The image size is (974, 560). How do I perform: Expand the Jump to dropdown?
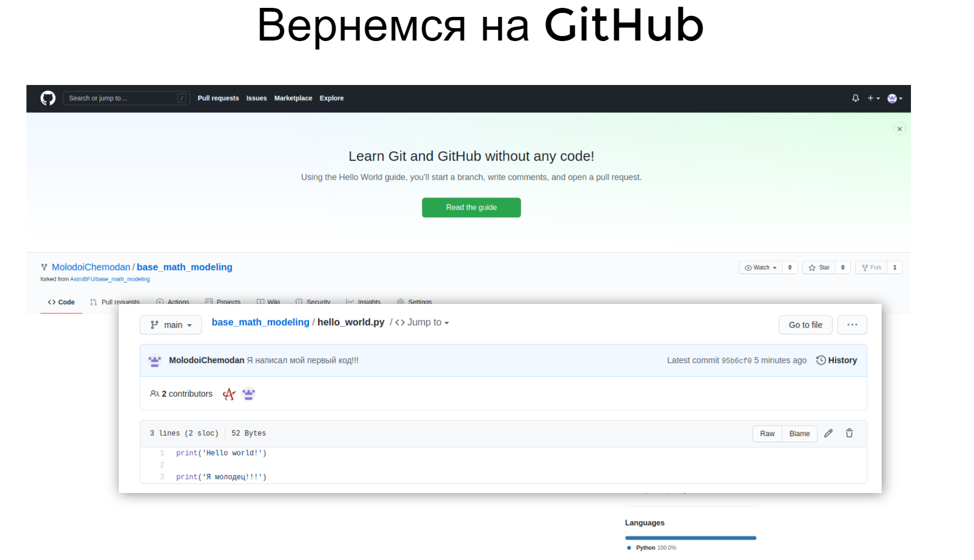click(422, 322)
